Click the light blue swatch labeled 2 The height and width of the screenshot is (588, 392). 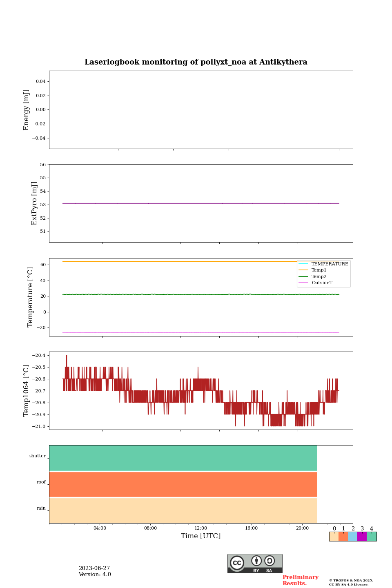pyautogui.click(x=352, y=537)
